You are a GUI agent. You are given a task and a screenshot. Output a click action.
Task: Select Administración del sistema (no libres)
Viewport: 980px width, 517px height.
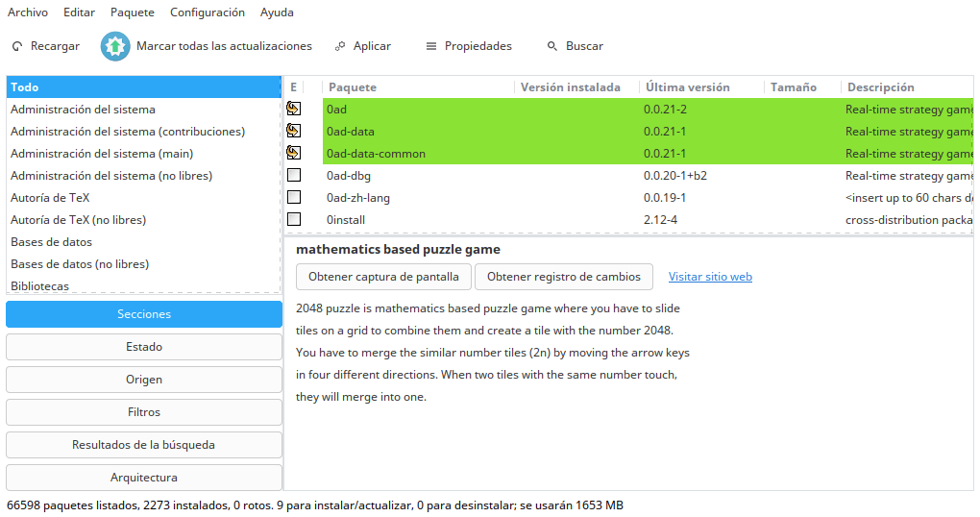point(144,176)
